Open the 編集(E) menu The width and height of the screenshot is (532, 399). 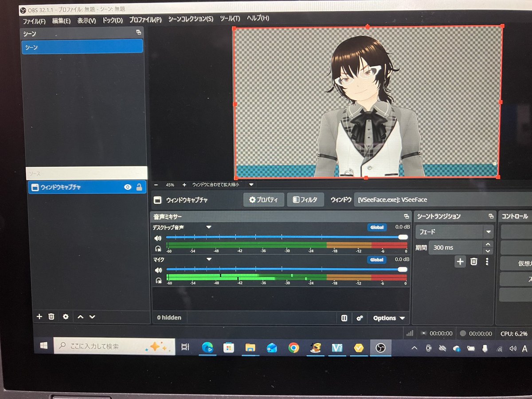[61, 20]
